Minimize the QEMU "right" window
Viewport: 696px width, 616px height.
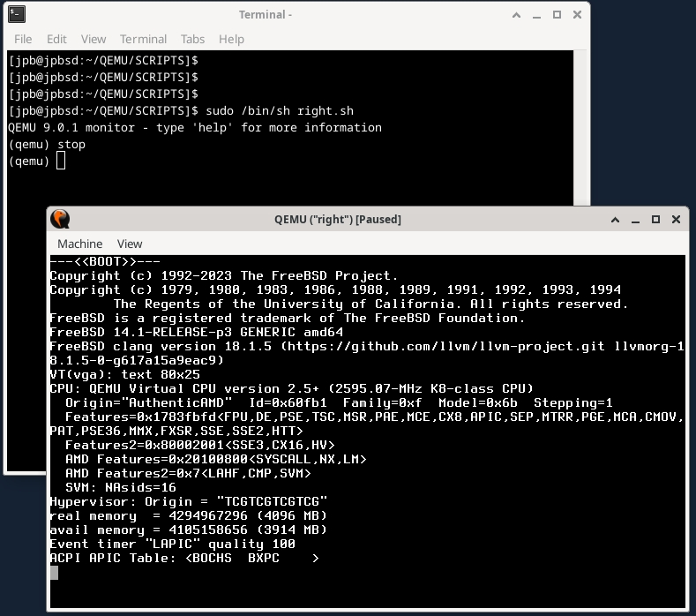click(635, 219)
